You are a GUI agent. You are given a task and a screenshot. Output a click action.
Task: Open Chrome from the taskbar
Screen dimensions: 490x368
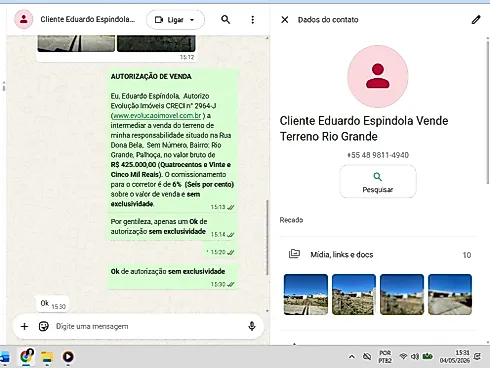pyautogui.click(x=27, y=357)
